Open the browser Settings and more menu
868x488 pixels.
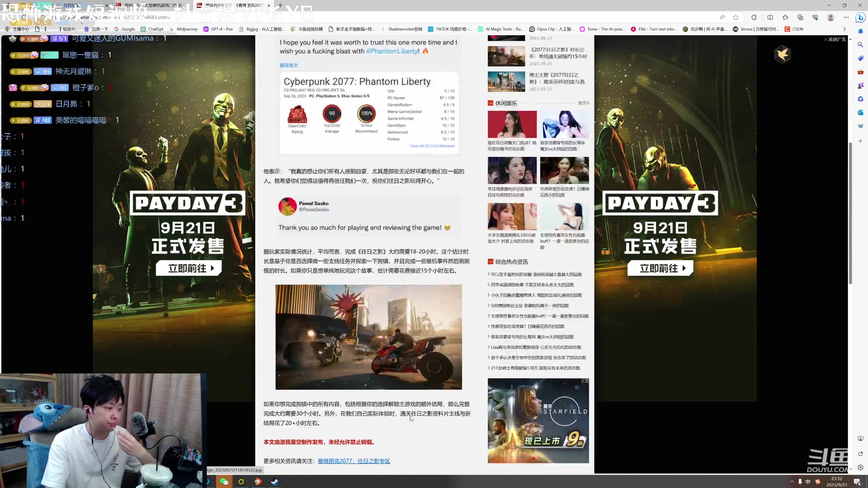click(x=846, y=17)
